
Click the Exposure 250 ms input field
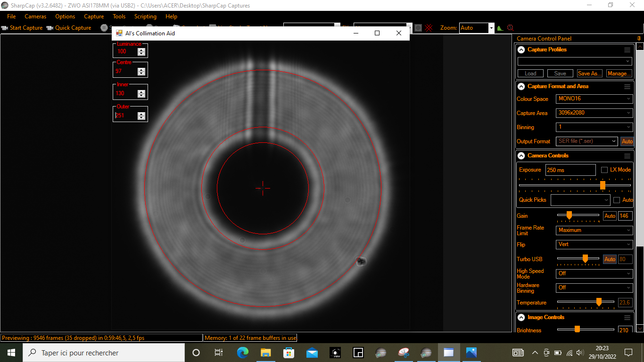click(x=570, y=170)
